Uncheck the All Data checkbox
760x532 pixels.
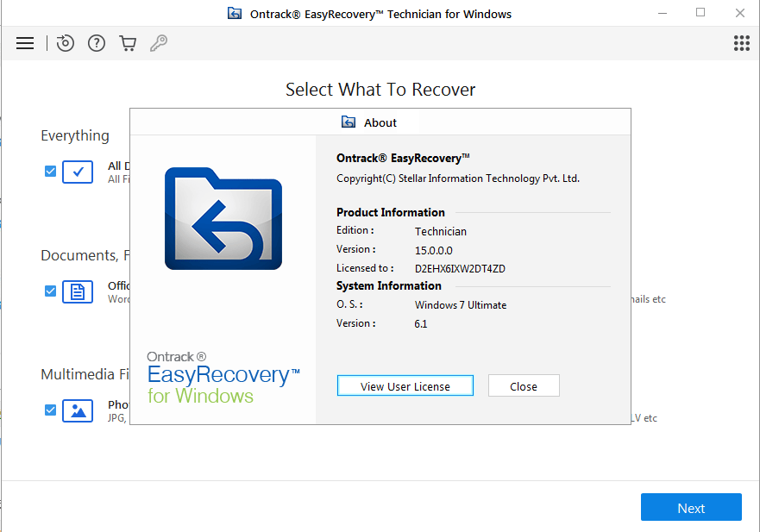tap(50, 172)
